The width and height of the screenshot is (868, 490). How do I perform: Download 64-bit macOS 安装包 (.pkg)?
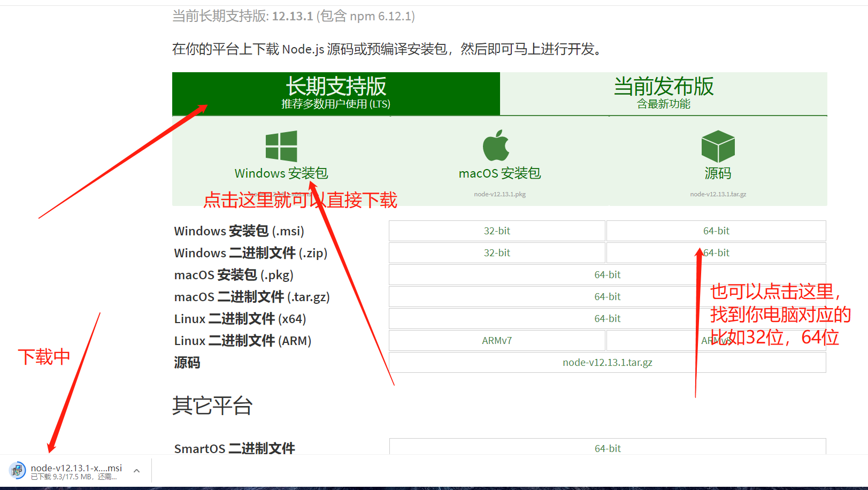click(608, 275)
